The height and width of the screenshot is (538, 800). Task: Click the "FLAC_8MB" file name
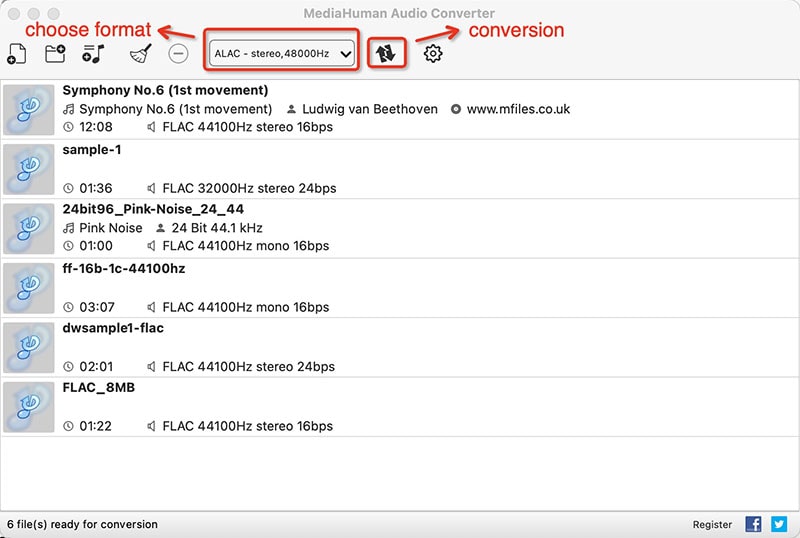pos(98,388)
